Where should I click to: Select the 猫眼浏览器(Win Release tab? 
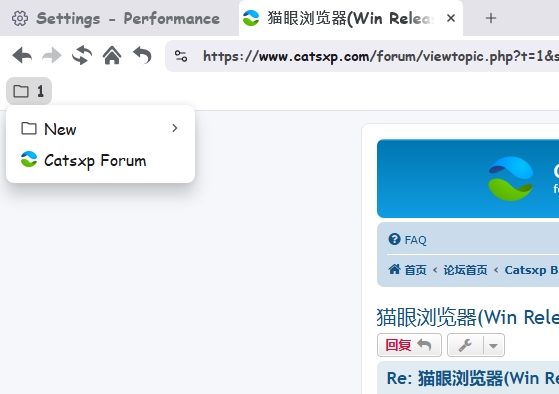pyautogui.click(x=351, y=18)
